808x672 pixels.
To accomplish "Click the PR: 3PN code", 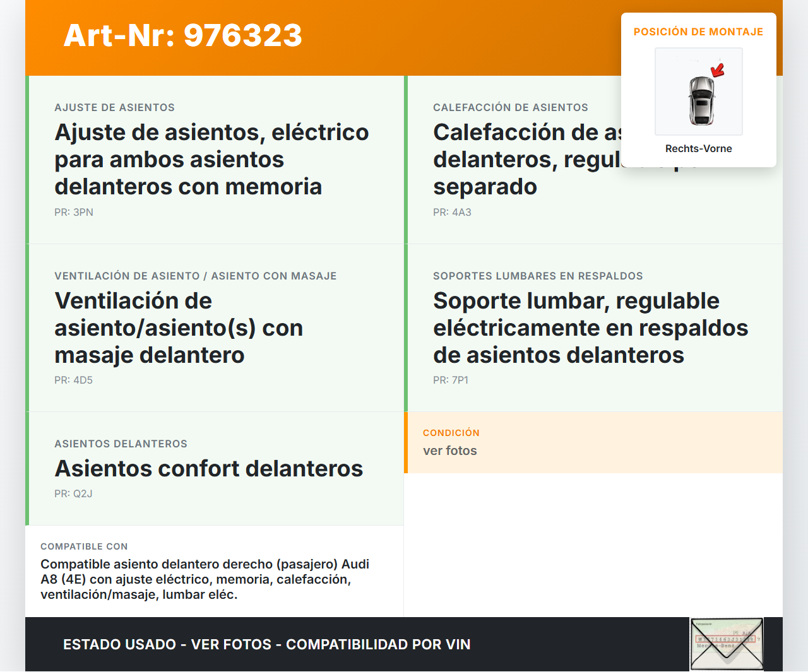I will [74, 213].
